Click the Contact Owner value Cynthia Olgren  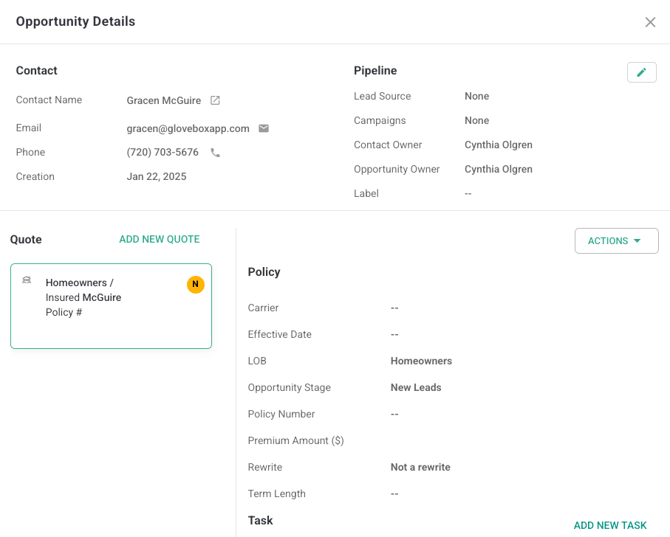(x=498, y=145)
